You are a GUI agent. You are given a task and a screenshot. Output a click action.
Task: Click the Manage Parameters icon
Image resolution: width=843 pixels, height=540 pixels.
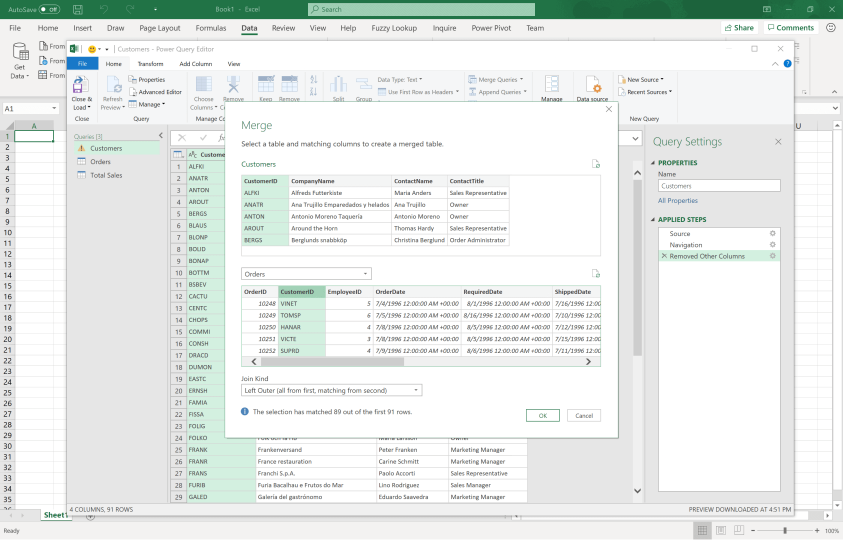(552, 85)
